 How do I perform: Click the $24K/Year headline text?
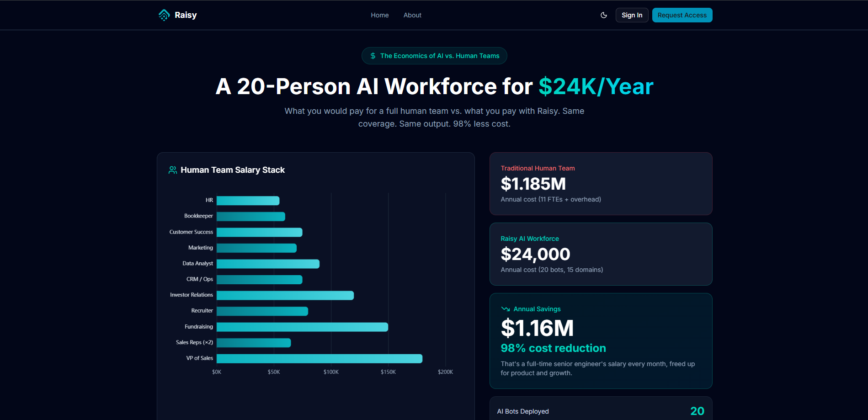tap(596, 86)
